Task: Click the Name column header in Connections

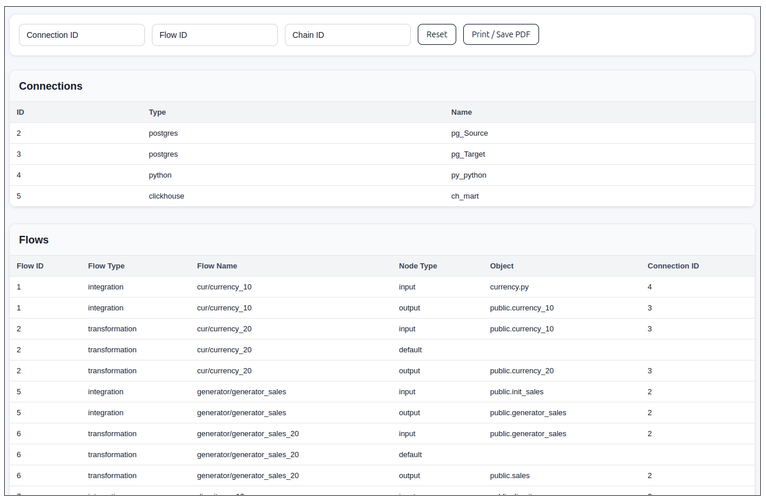Action: pos(461,112)
